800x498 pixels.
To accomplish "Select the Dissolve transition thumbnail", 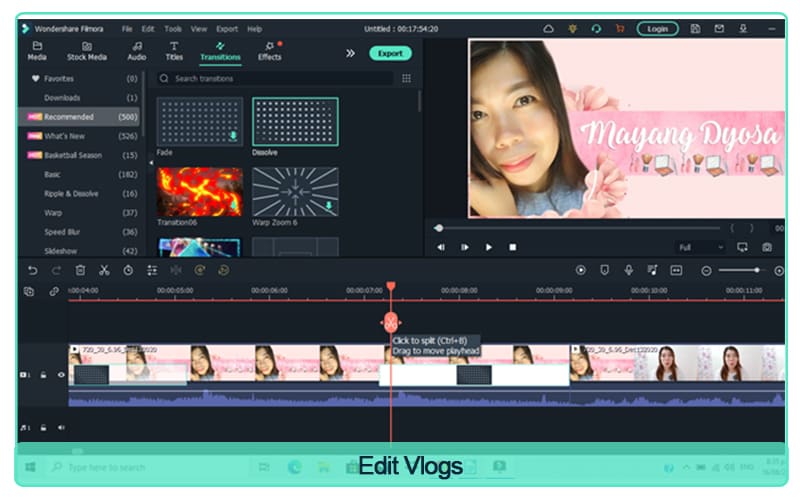I will pos(295,121).
